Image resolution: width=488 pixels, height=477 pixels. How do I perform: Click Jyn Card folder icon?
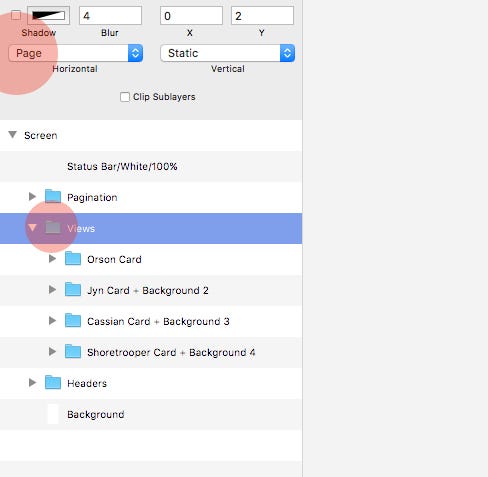(x=73, y=289)
